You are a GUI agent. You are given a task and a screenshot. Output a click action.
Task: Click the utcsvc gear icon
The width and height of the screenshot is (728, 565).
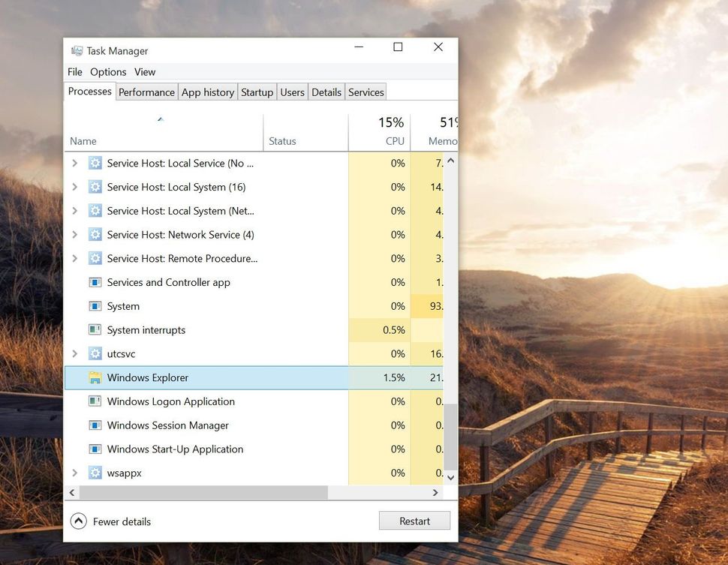click(95, 353)
